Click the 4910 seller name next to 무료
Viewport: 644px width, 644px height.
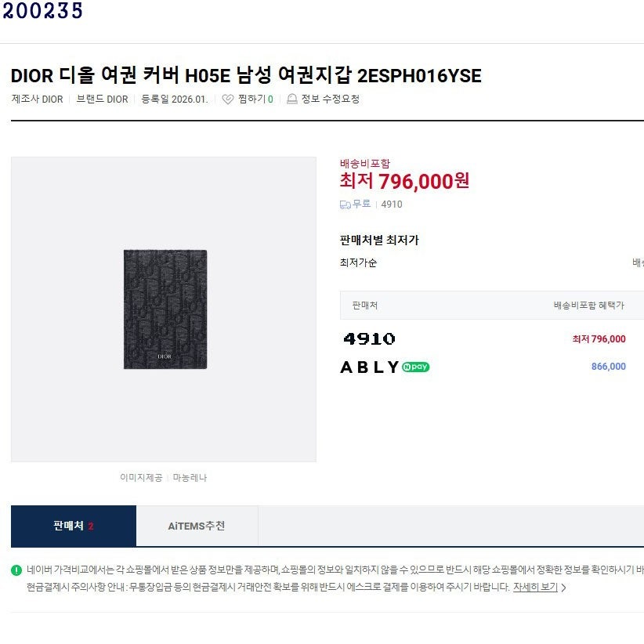(x=392, y=204)
